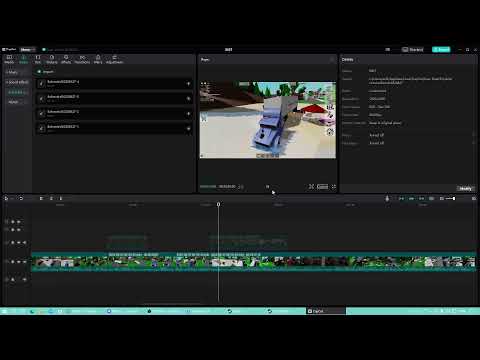The width and height of the screenshot is (480, 360).
Task: Open the Transitions tab
Action: 82,59
